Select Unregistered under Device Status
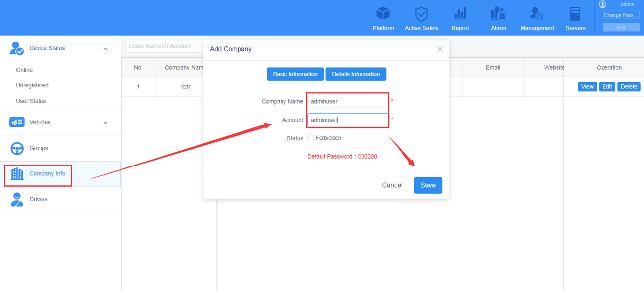This screenshot has width=644, height=291. (x=33, y=85)
